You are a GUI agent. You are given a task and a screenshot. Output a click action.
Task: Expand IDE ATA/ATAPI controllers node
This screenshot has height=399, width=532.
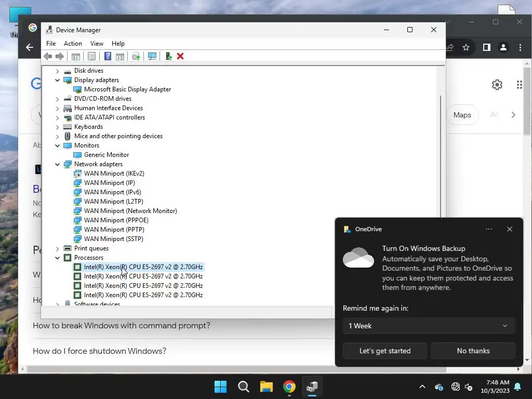(57, 117)
